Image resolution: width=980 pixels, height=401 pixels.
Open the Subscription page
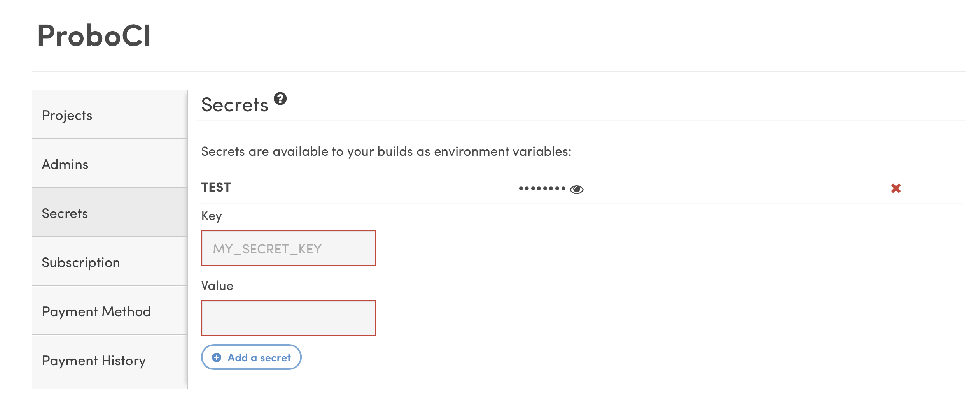pos(110,262)
